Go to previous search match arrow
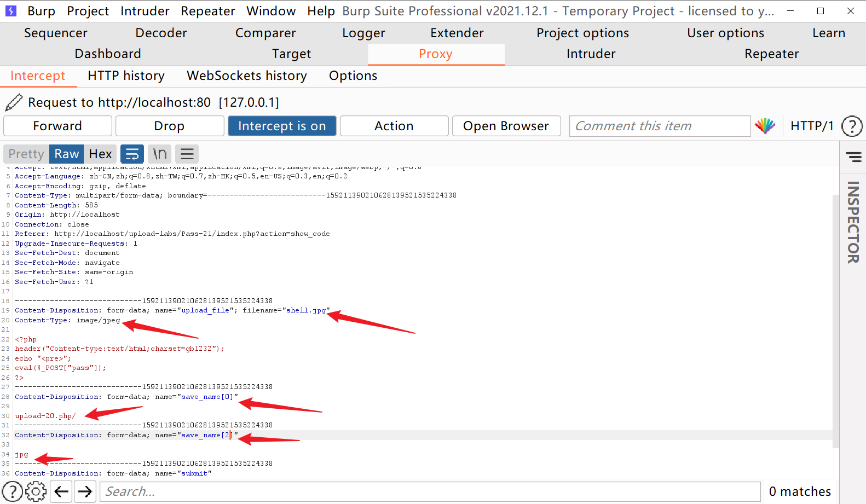866x504 pixels. (x=61, y=491)
